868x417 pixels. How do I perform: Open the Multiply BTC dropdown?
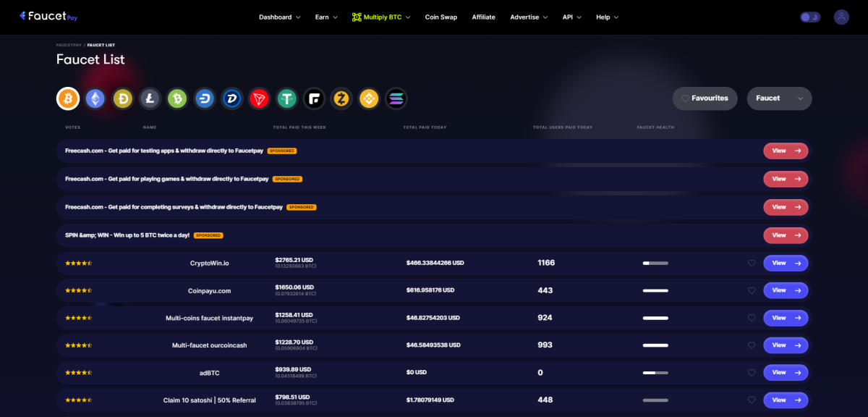pos(381,17)
